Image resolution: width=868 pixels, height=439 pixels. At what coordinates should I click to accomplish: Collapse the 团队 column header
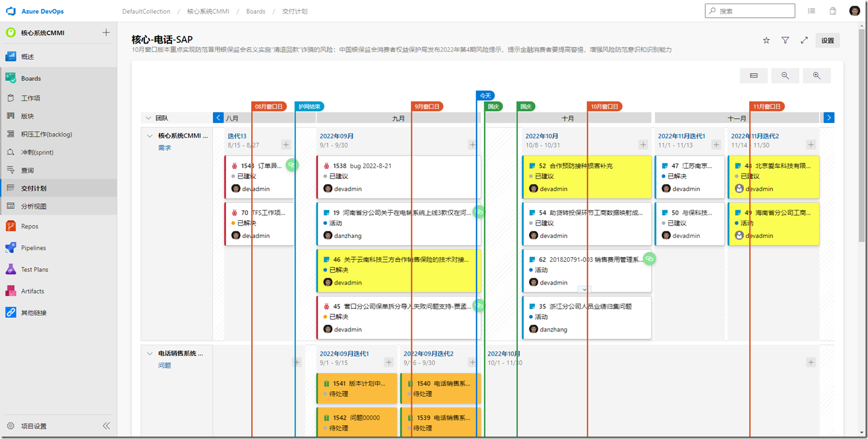pos(148,118)
